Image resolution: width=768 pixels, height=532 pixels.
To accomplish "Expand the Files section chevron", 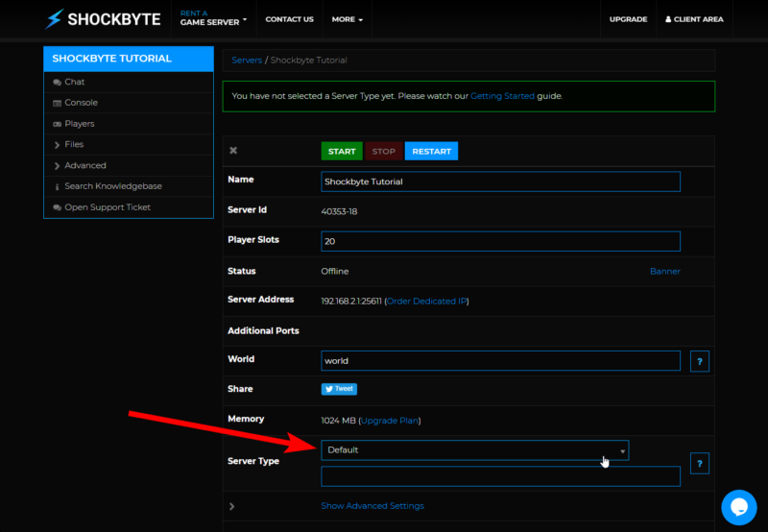I will point(57,145).
